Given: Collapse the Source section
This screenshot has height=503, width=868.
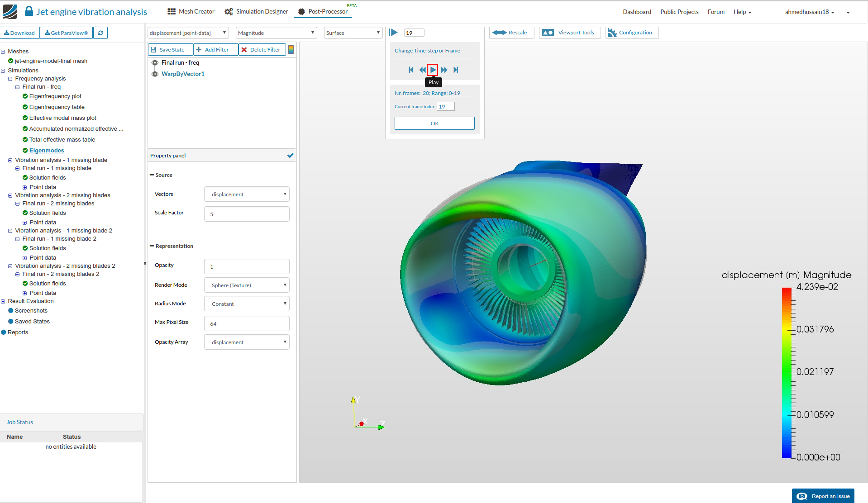Looking at the screenshot, I should point(152,175).
